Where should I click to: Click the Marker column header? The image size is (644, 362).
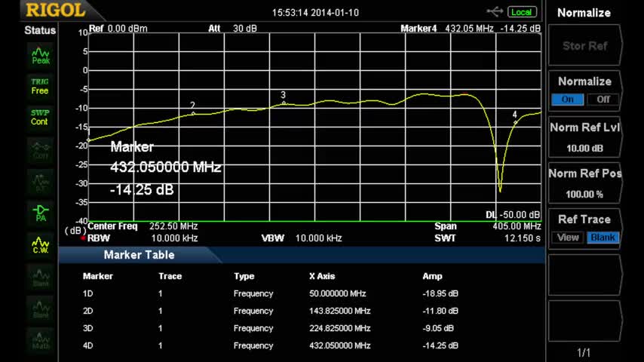point(98,276)
